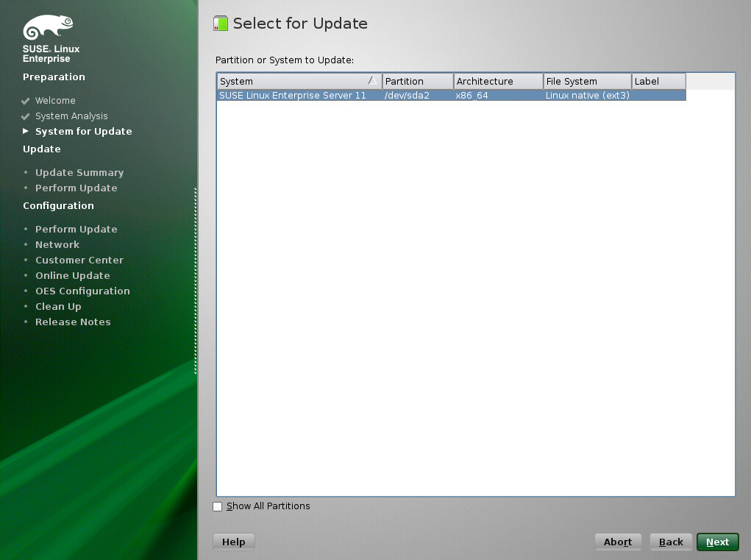
Task: Click OES Configuration sidebar step
Action: [82, 291]
